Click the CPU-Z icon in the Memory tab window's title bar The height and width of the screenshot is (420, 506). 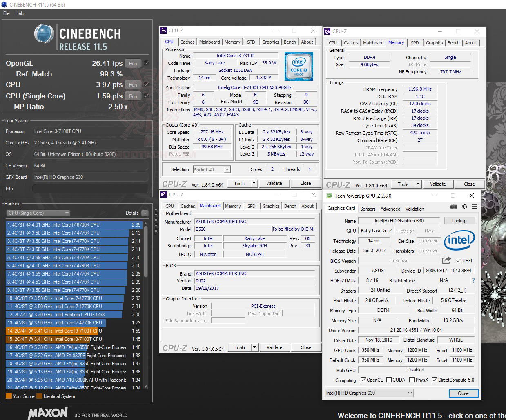328,31
